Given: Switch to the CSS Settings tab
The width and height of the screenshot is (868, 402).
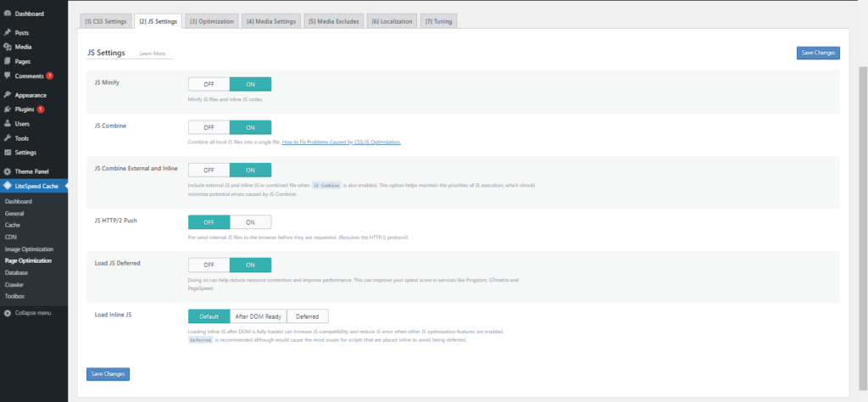Looking at the screenshot, I should pos(106,20).
